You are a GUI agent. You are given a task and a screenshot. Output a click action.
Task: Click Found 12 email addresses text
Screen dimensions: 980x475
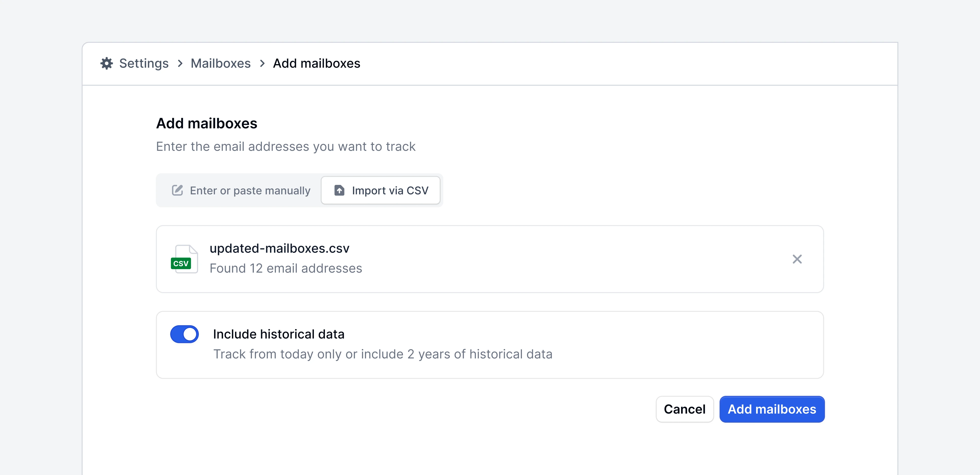point(286,268)
